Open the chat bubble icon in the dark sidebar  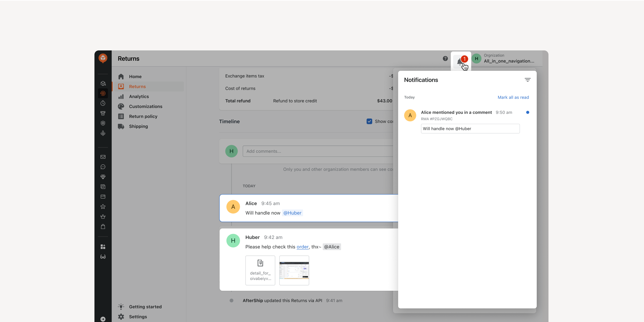pyautogui.click(x=103, y=167)
